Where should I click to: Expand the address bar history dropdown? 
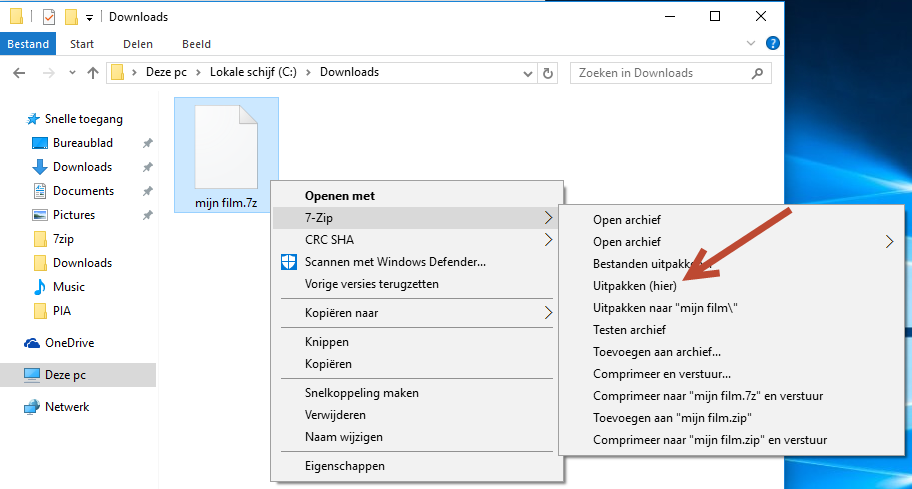tap(528, 74)
